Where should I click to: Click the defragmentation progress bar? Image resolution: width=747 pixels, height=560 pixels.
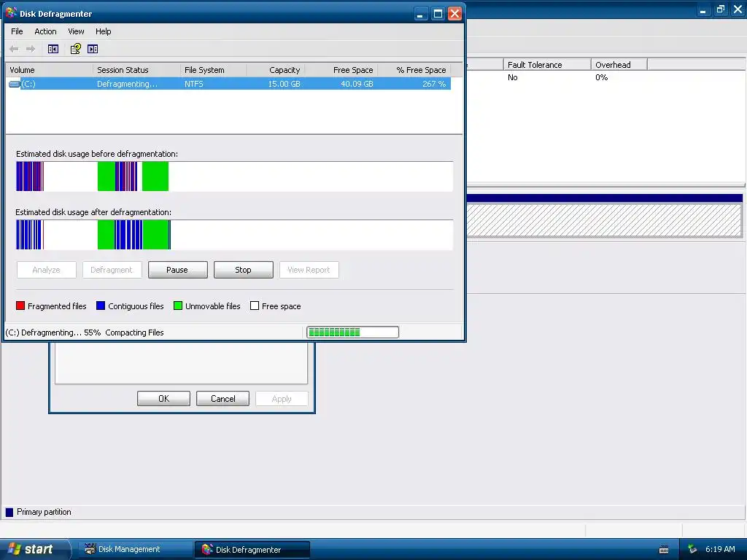click(x=352, y=332)
